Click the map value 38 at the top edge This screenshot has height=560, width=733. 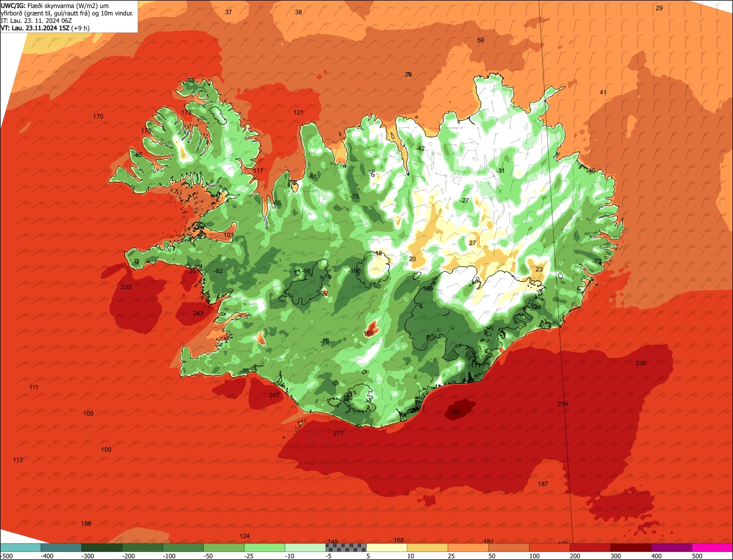(298, 12)
